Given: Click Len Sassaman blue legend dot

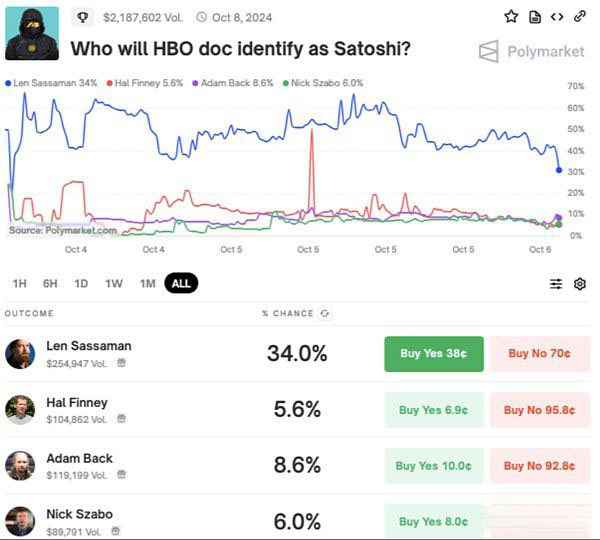Looking at the screenshot, I should [10, 82].
